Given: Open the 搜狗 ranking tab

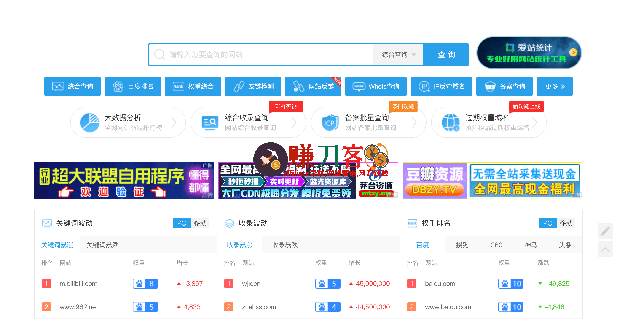Looking at the screenshot, I should pos(462,245).
